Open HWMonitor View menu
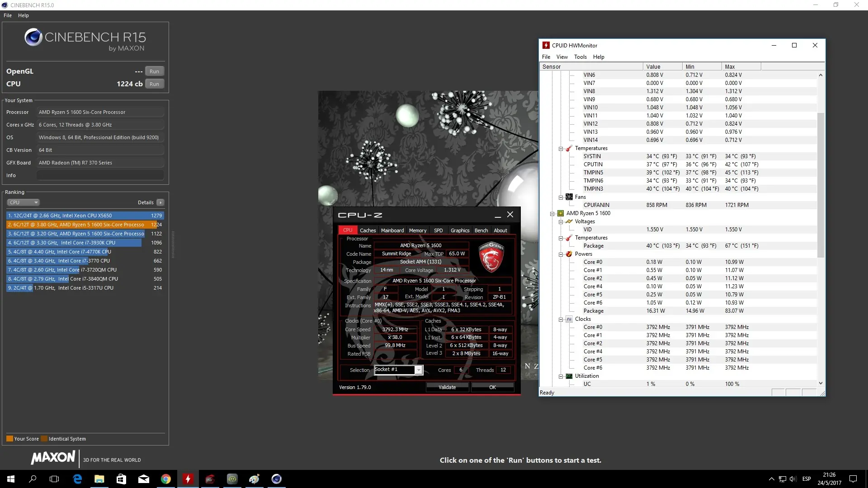This screenshot has height=488, width=868. click(562, 57)
